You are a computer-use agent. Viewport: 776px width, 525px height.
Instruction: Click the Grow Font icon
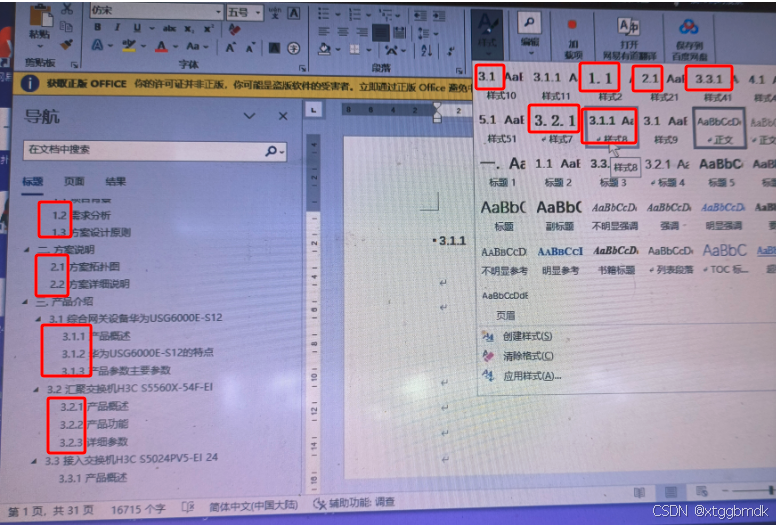pyautogui.click(x=230, y=47)
